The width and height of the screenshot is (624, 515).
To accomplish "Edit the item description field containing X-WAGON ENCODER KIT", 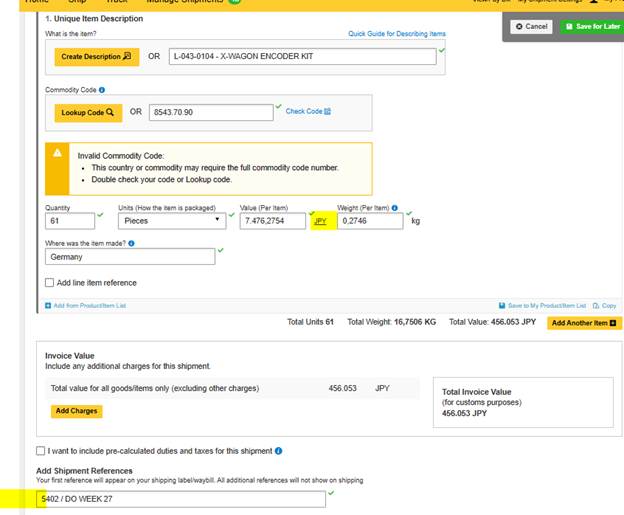I will point(302,57).
